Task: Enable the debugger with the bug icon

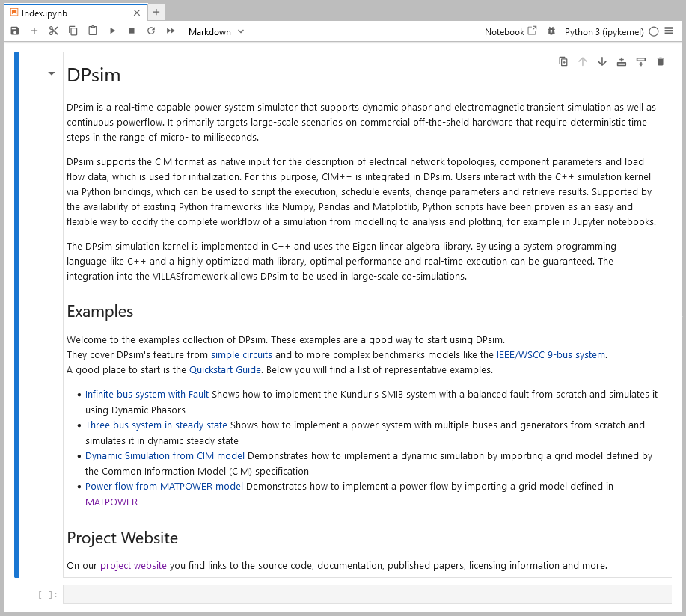Action: [x=551, y=31]
